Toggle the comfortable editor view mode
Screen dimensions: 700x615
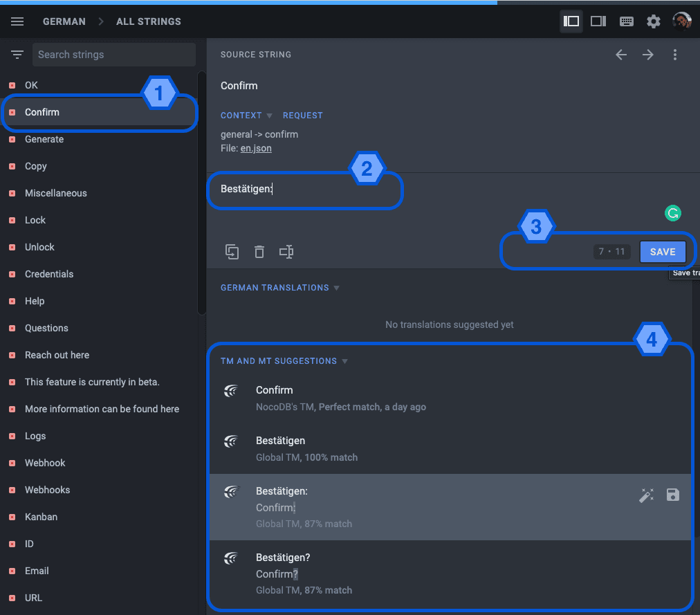click(x=571, y=21)
